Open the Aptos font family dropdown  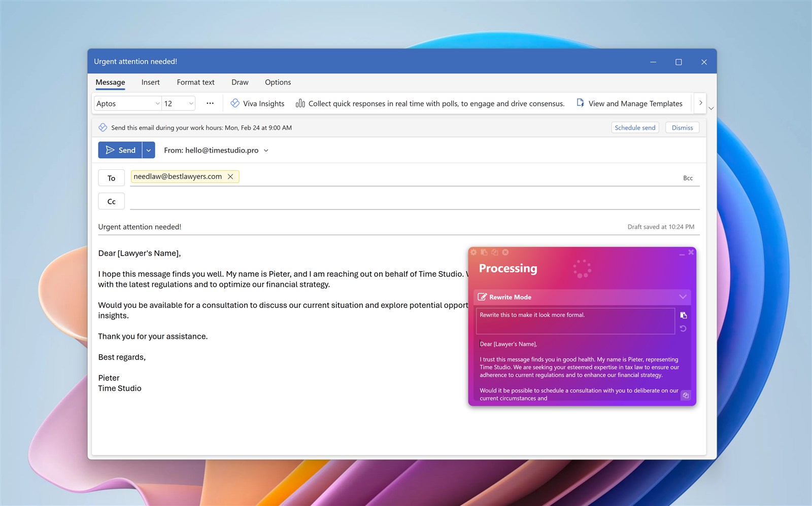(126, 103)
